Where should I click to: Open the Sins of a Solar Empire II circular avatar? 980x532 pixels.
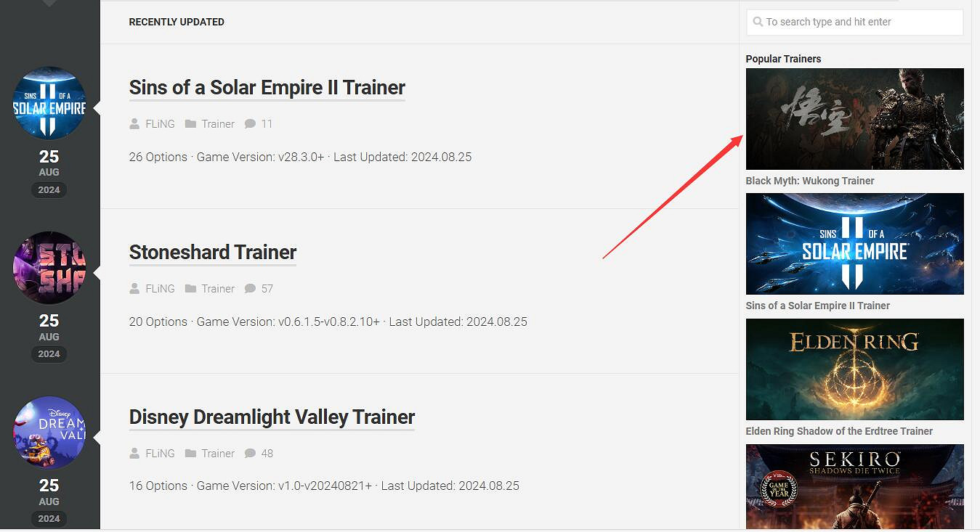49,103
